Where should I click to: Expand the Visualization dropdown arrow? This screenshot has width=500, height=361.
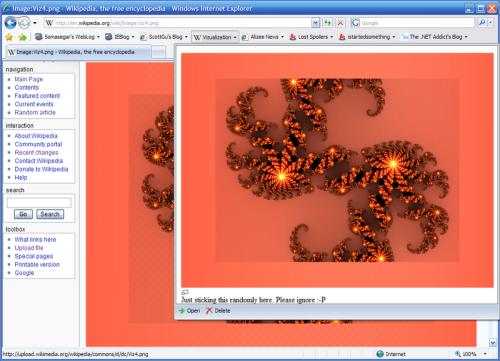point(235,37)
